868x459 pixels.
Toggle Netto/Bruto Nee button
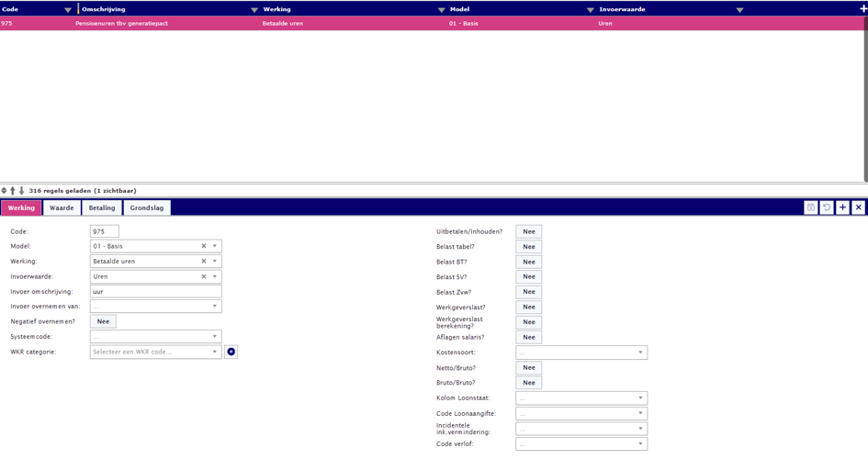click(529, 368)
